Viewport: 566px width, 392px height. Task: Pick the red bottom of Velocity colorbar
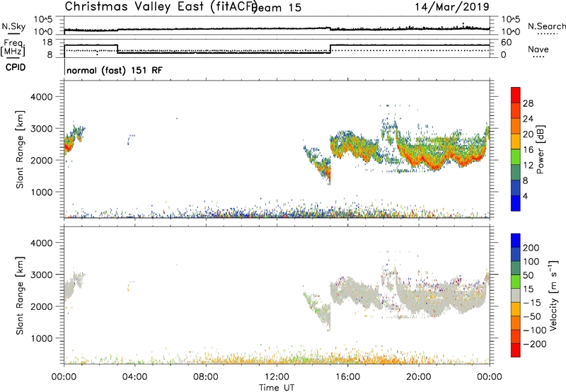pos(516,350)
